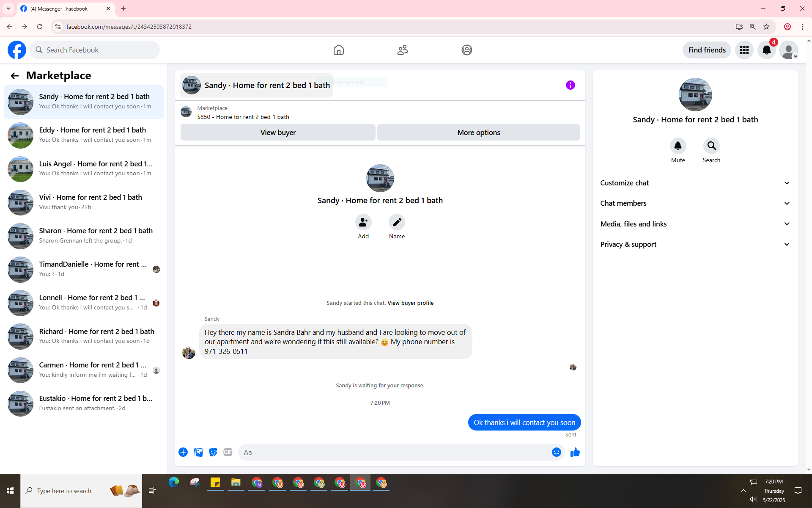812x508 pixels.
Task: Click the large house thumbnail in right panel
Action: 695,94
